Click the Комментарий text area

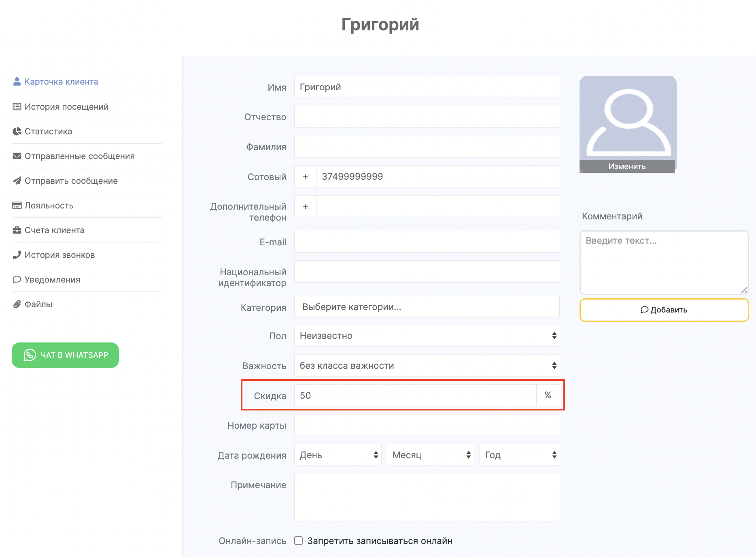pos(664,262)
